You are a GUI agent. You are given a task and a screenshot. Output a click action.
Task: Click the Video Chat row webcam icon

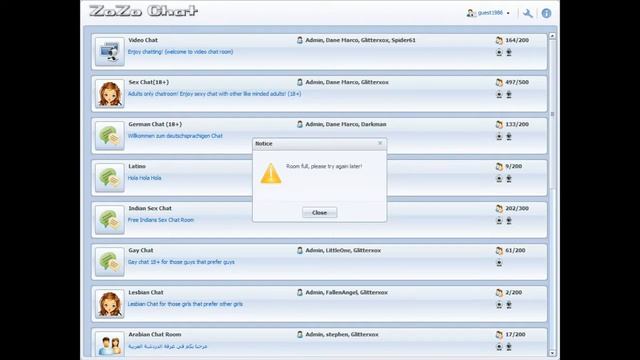click(499, 52)
